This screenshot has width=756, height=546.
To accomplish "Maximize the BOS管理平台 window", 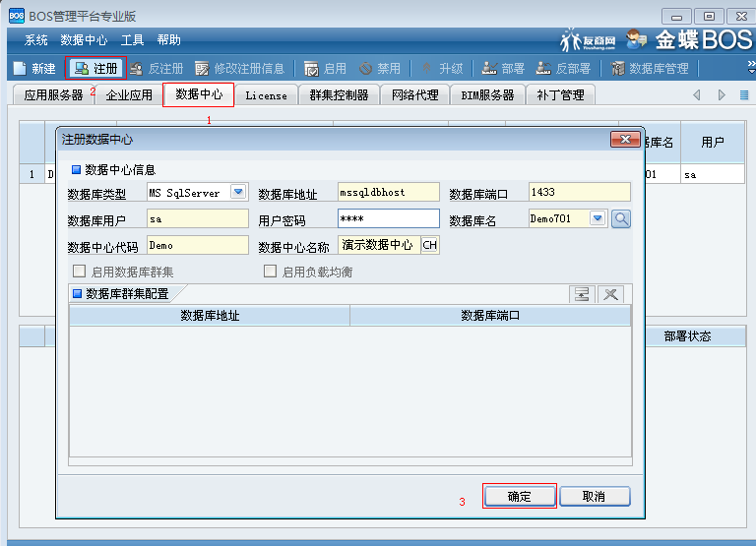I will [709, 17].
